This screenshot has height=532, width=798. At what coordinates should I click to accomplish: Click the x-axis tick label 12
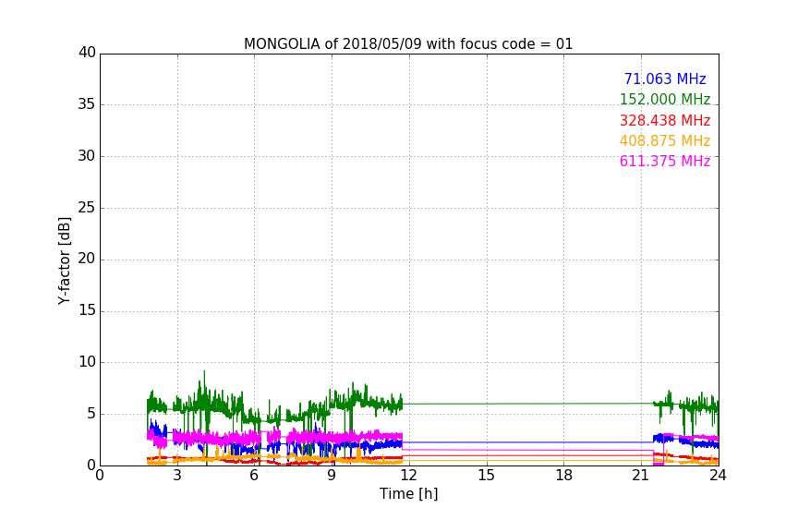(x=409, y=475)
